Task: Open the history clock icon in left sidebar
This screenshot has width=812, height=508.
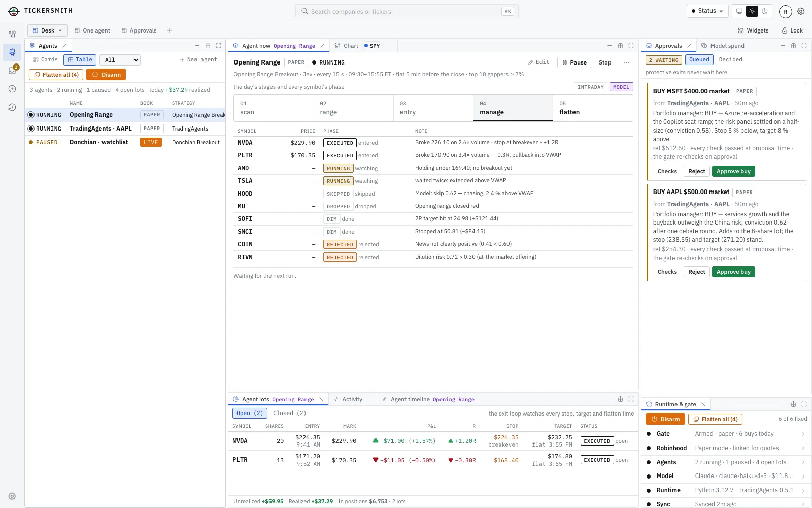Action: (x=12, y=107)
